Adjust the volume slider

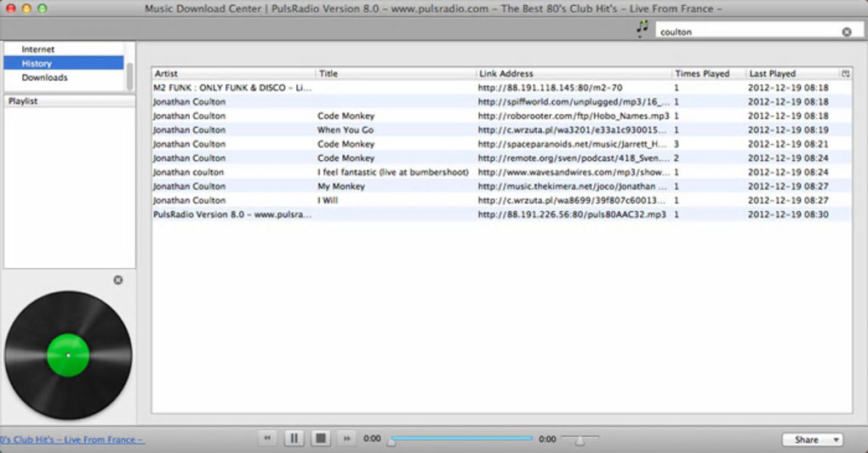[x=580, y=439]
